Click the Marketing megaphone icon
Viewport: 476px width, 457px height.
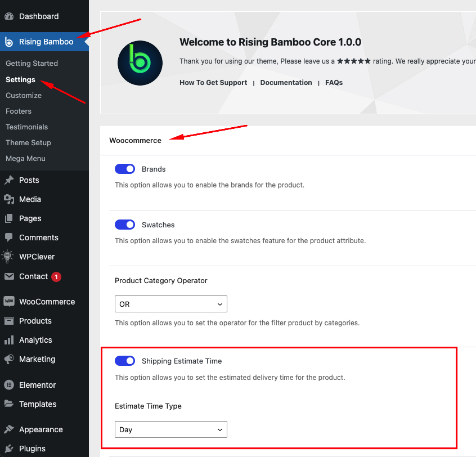tap(9, 359)
